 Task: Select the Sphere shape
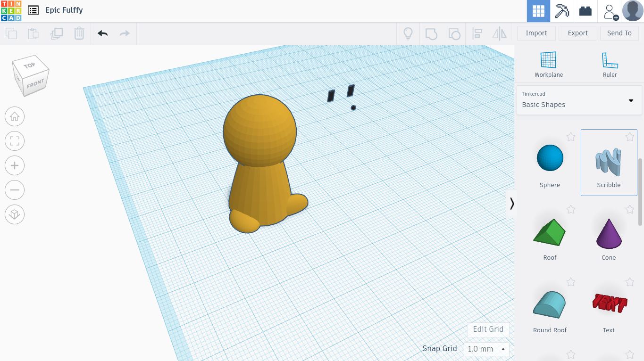tap(550, 163)
